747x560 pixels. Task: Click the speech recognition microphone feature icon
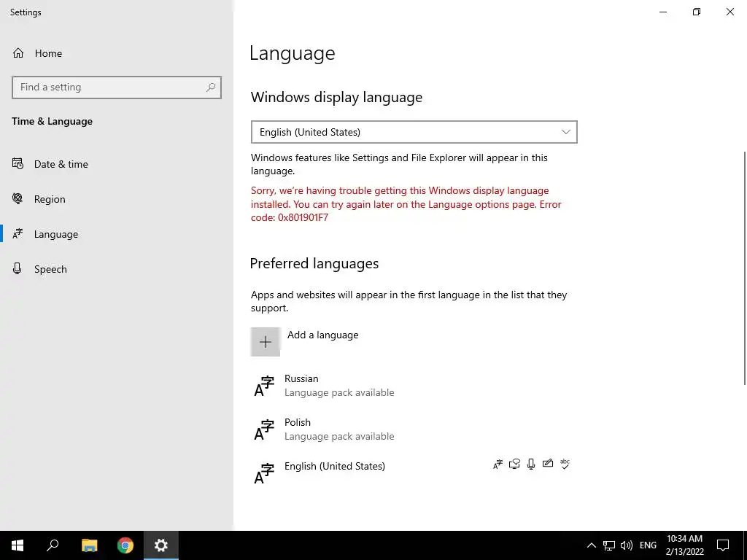pos(531,464)
